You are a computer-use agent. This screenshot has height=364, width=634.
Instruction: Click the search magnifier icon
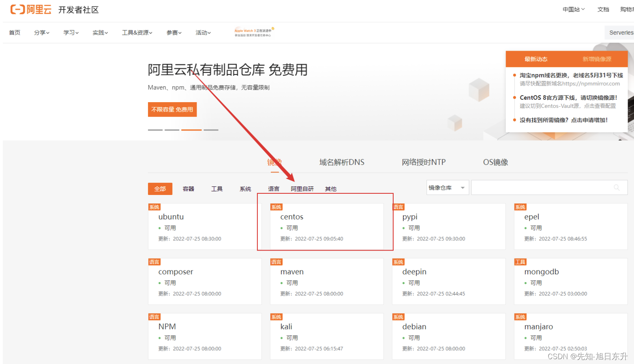tap(617, 188)
